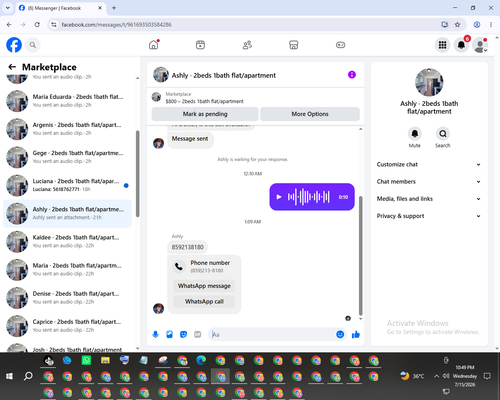Click the message thread scrollbar
Image resolution: width=500 pixels, height=400 pixels.
(x=360, y=256)
